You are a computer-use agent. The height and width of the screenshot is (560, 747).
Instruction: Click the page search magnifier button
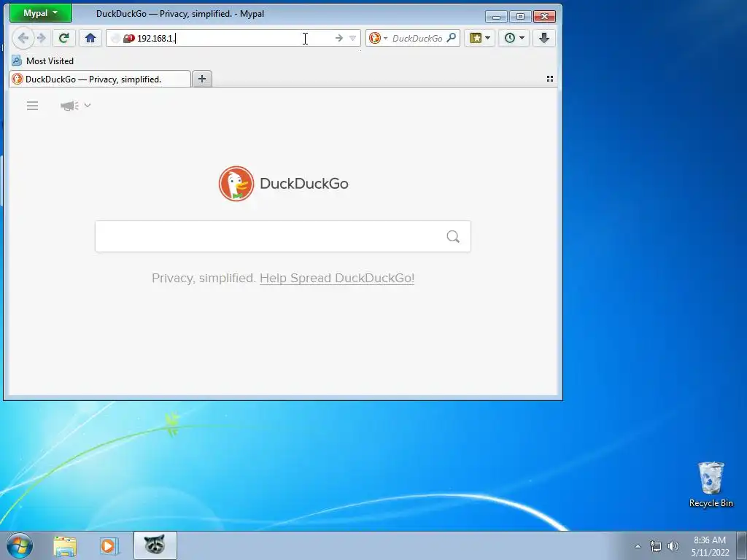point(453,236)
